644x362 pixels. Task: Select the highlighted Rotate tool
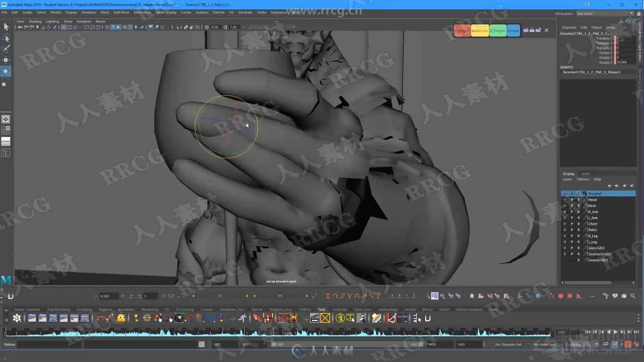[x=6, y=71]
